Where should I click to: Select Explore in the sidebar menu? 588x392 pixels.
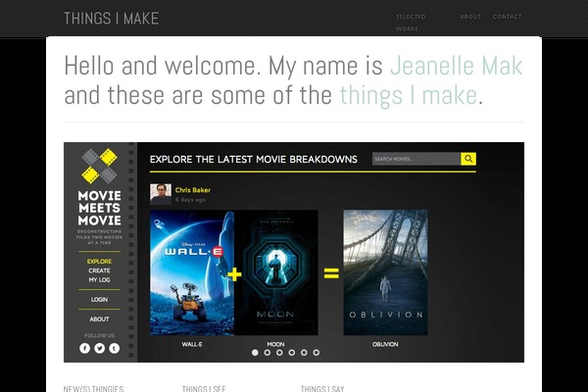[x=99, y=261]
